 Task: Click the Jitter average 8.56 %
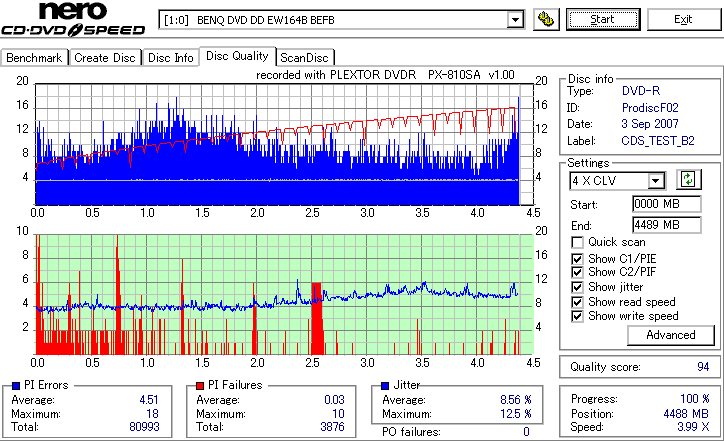click(516, 399)
